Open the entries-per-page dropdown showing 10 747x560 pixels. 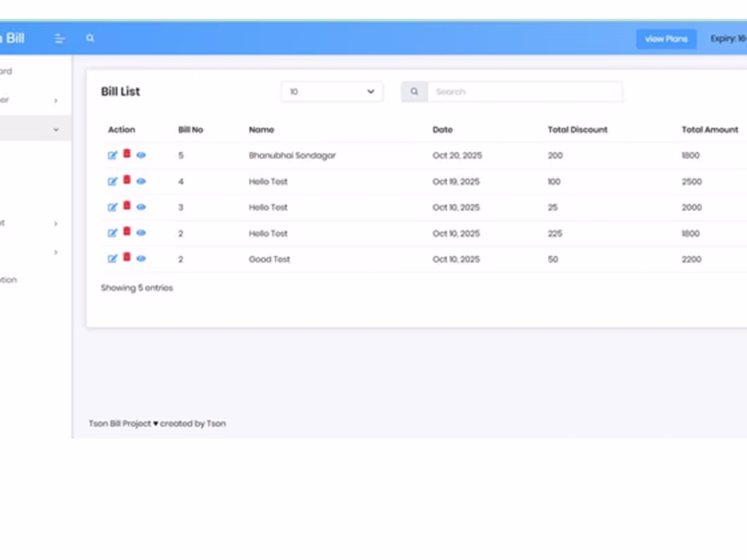[331, 91]
